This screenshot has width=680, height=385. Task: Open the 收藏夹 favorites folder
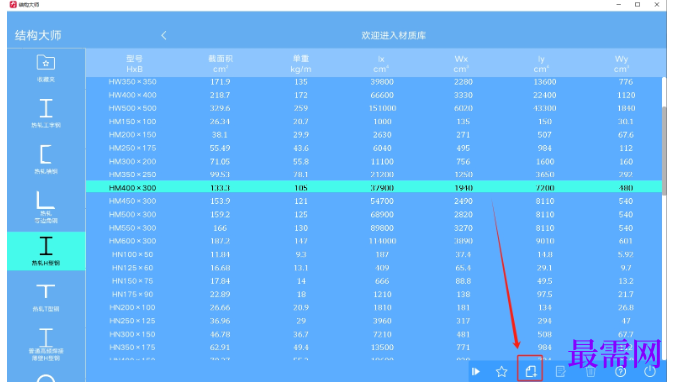[46, 68]
